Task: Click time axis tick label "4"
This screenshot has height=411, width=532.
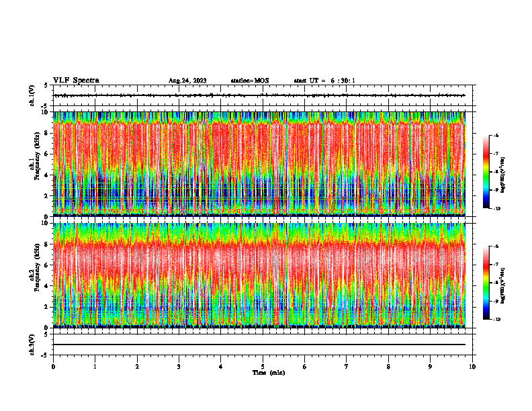Action: pos(221,367)
